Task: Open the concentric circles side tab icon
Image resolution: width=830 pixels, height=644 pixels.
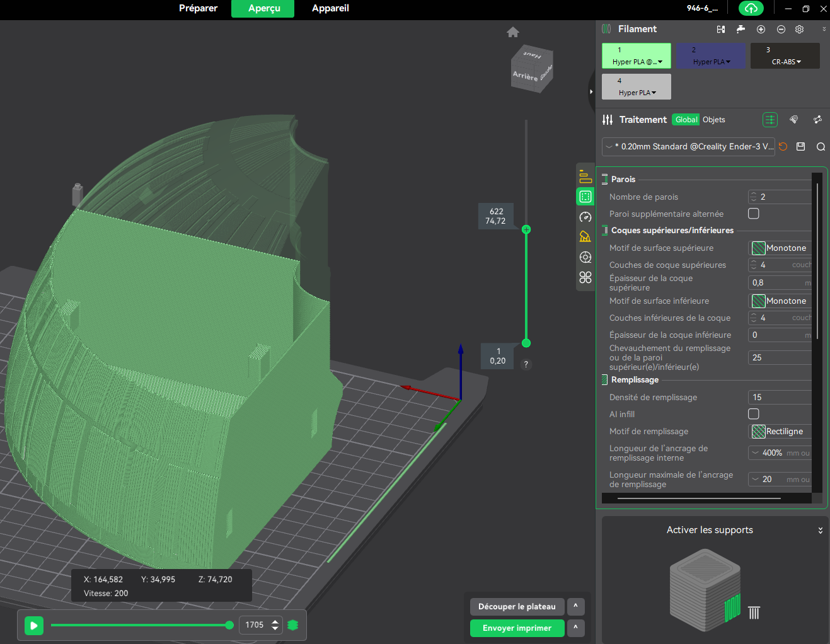Action: pos(585,257)
